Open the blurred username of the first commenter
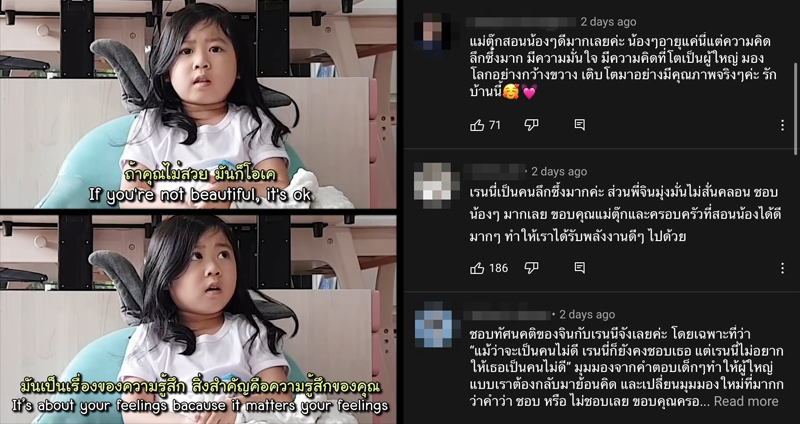 point(521,22)
